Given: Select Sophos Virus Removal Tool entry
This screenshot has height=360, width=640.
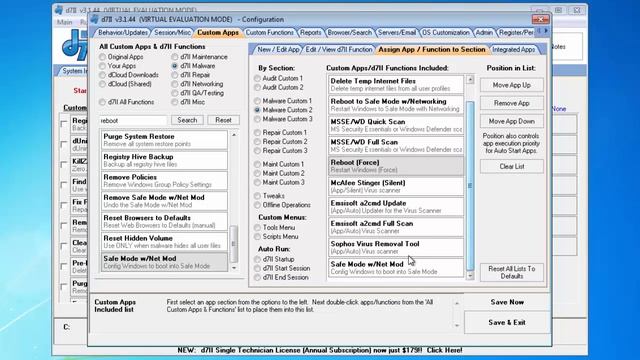Looking at the screenshot, I should click(x=396, y=247).
